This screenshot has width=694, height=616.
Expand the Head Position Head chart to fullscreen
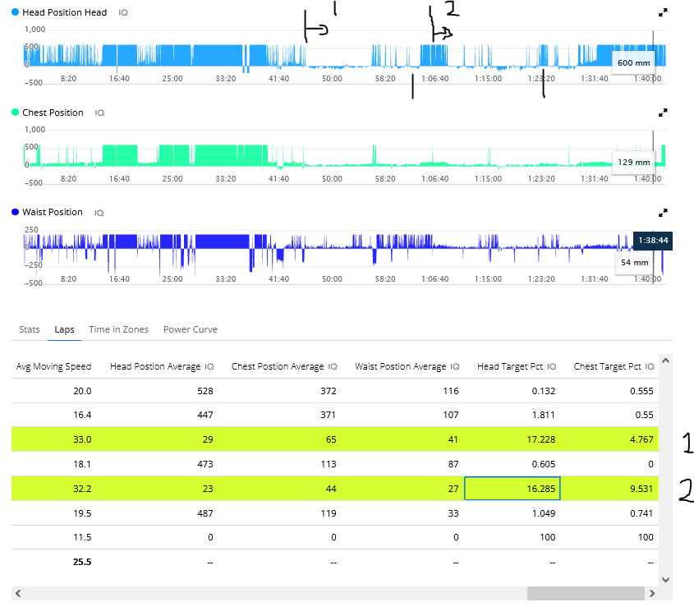(x=664, y=13)
